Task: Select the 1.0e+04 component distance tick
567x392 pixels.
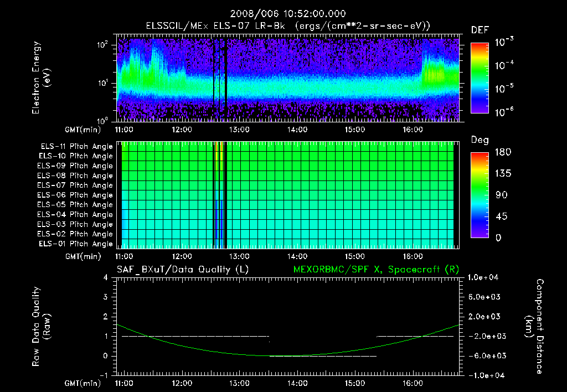Action: tap(483, 277)
